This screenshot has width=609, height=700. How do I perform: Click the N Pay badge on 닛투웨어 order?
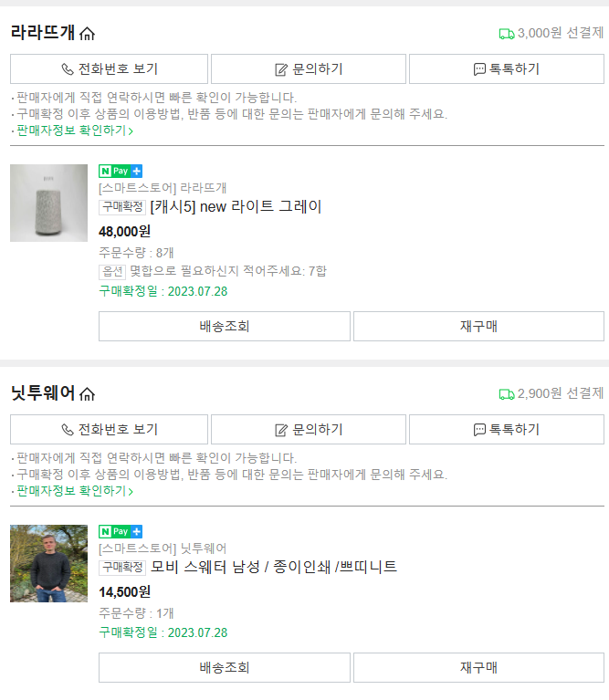tap(121, 531)
